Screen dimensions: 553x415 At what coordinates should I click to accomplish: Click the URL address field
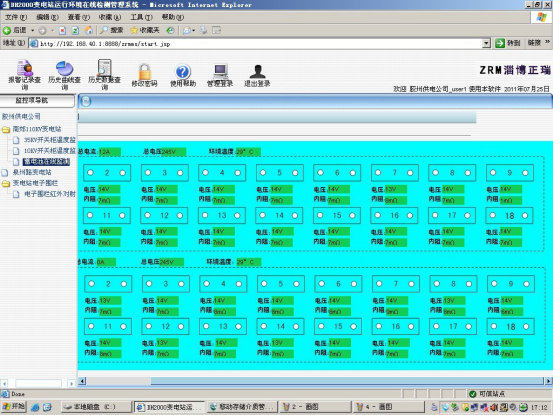(x=255, y=43)
